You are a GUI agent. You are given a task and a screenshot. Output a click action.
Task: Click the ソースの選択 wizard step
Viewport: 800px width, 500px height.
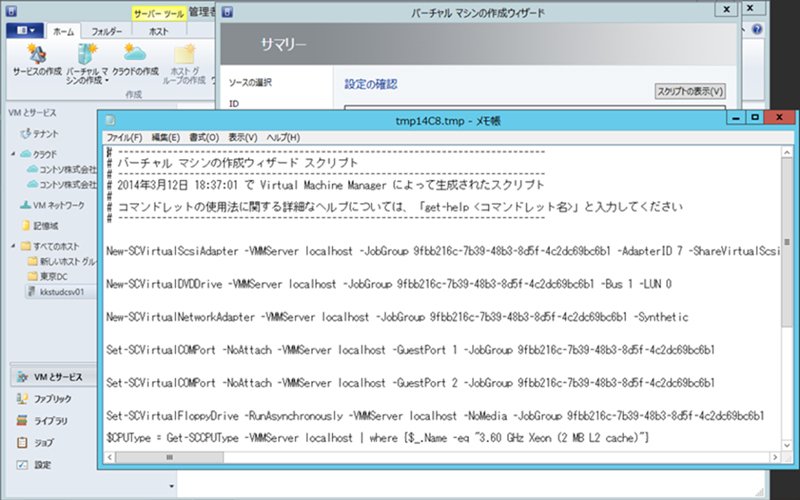(x=250, y=83)
